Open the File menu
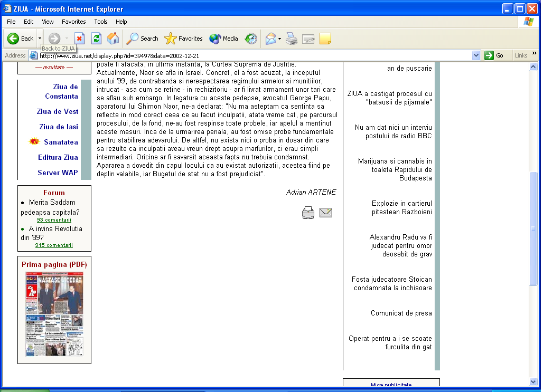This screenshot has width=553, height=392. tap(11, 22)
